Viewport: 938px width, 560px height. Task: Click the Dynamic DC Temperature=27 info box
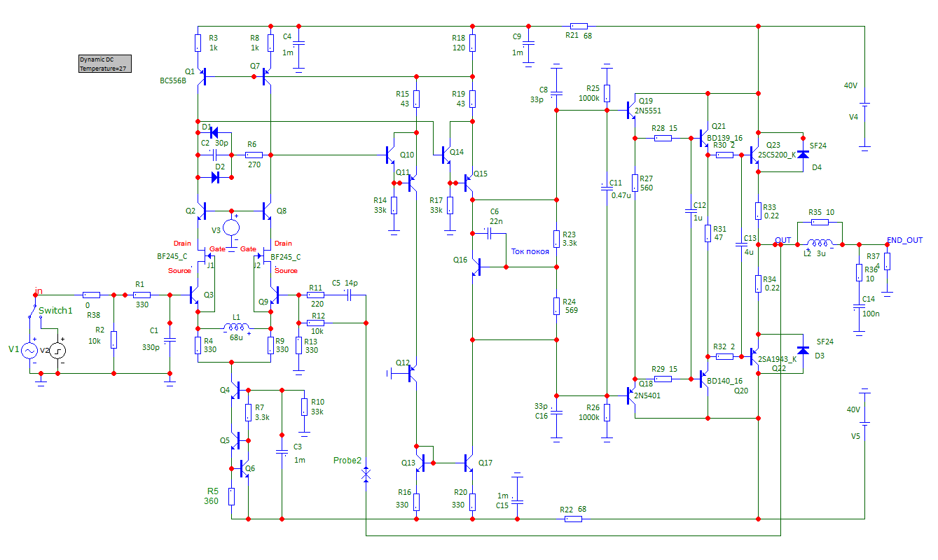click(104, 64)
